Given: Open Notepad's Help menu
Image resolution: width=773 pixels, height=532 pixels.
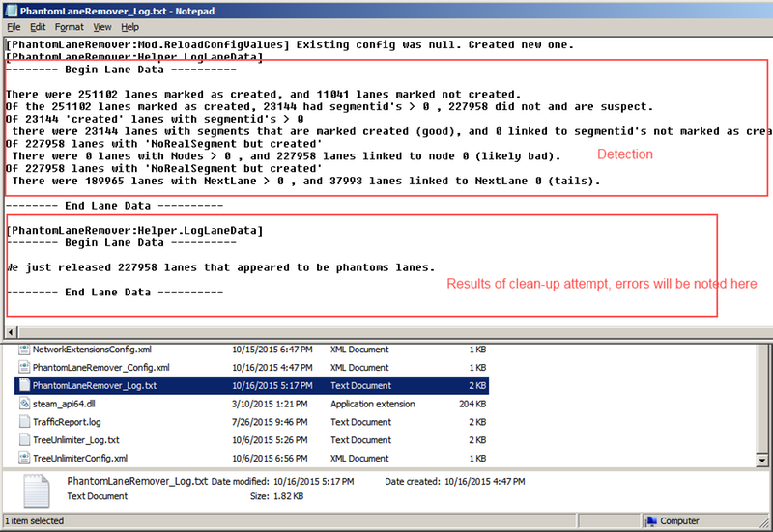Looking at the screenshot, I should (x=129, y=27).
